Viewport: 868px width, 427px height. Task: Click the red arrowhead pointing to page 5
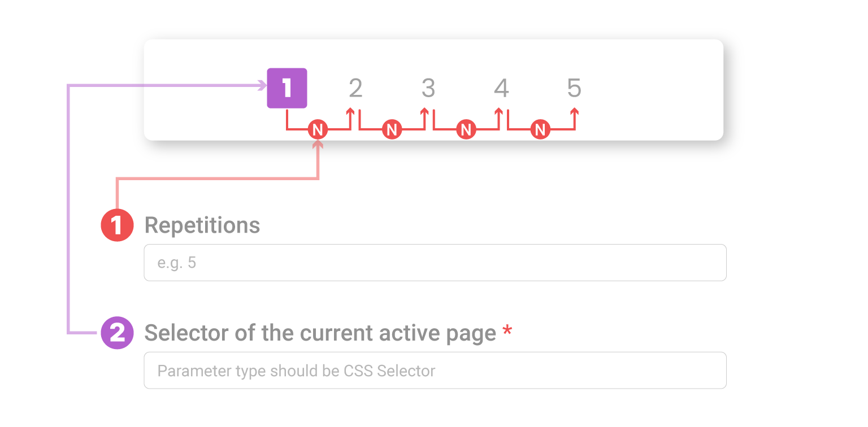coord(574,112)
